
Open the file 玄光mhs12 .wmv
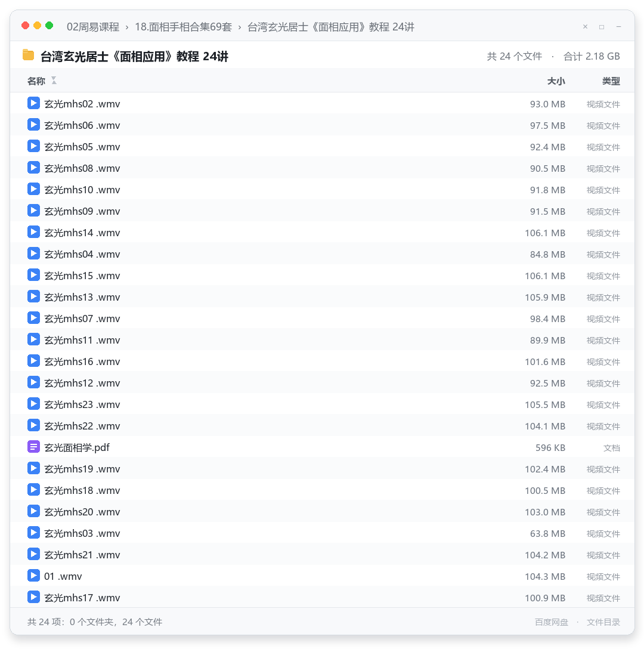tap(82, 384)
